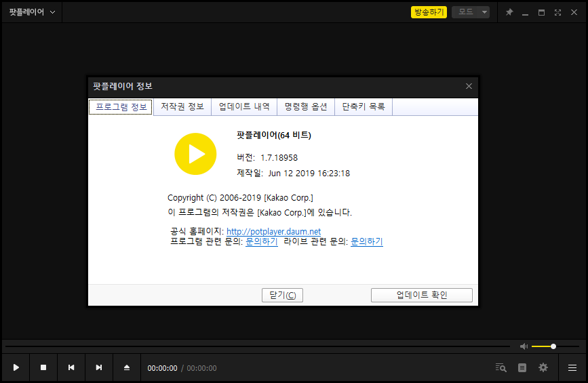Pin the window always on top
The height and width of the screenshot is (383, 588).
coord(509,12)
